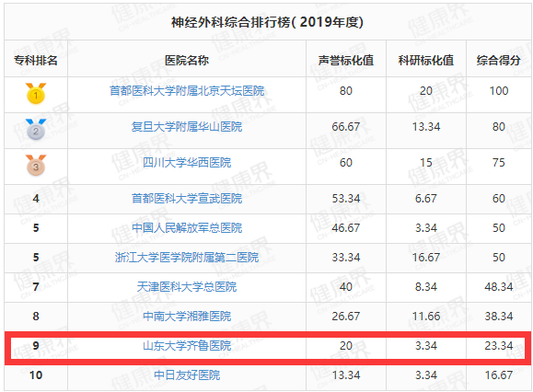The width and height of the screenshot is (533, 392).
Task: Click the 声誉标化值 column header
Action: click(x=346, y=61)
